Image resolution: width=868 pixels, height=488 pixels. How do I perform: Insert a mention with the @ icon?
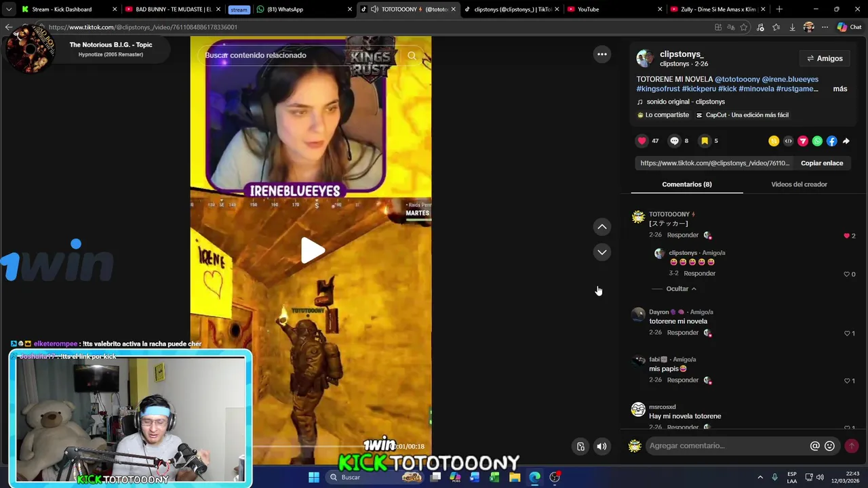[815, 446]
